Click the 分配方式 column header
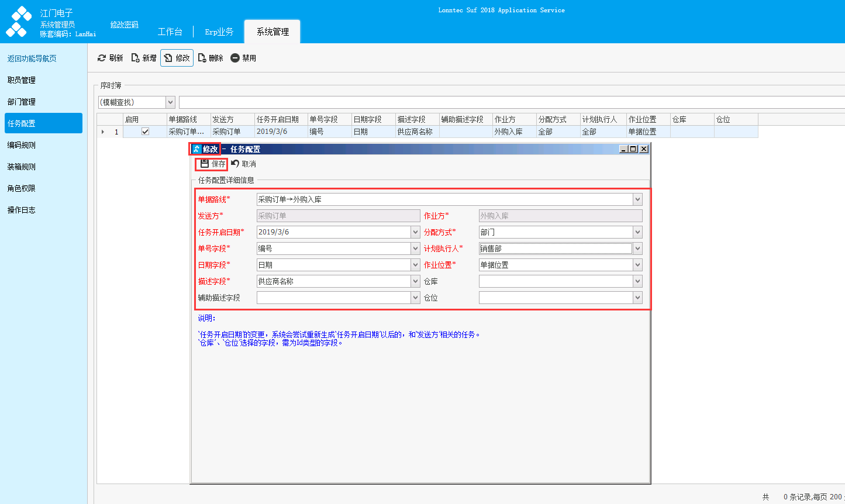 (558, 119)
